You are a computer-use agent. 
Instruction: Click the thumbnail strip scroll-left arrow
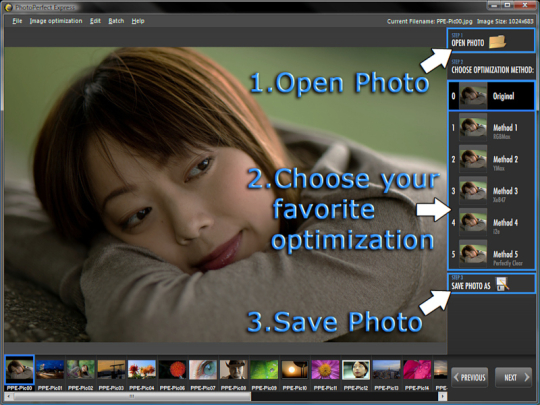(9, 397)
